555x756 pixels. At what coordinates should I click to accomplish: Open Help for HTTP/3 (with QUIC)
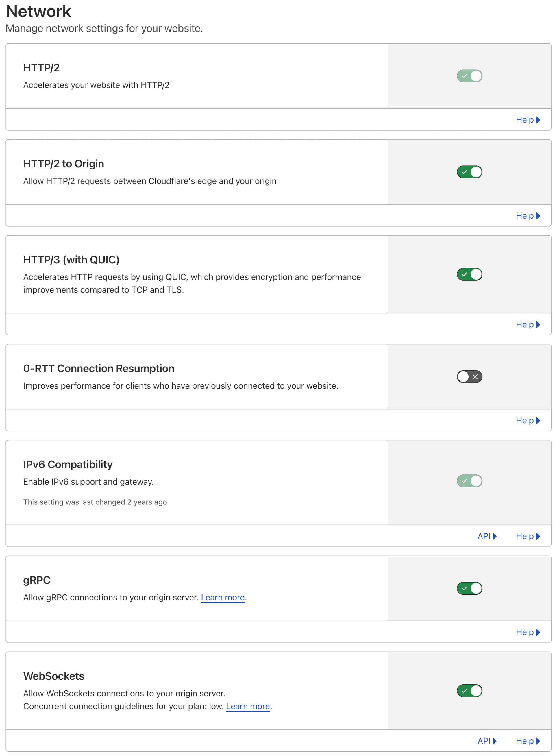(x=528, y=325)
